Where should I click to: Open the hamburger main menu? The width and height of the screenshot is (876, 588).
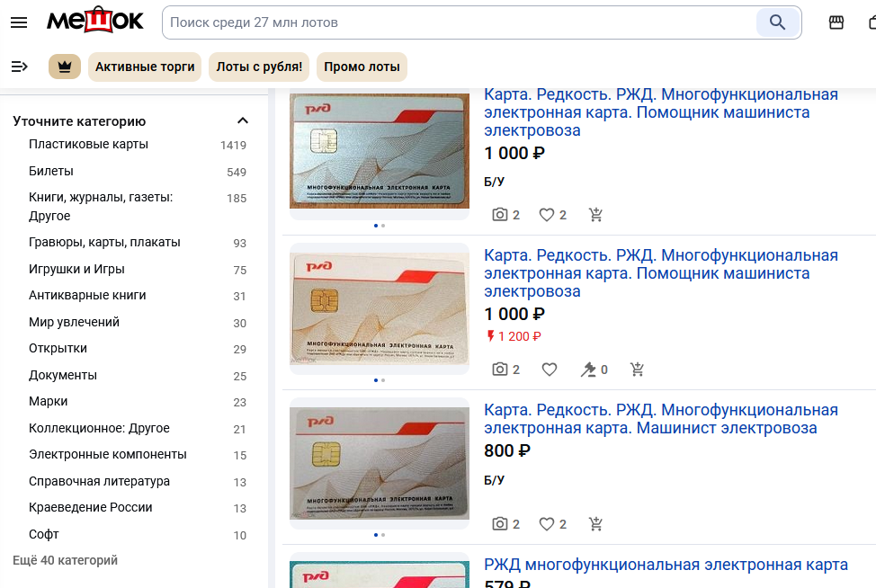click(x=19, y=22)
